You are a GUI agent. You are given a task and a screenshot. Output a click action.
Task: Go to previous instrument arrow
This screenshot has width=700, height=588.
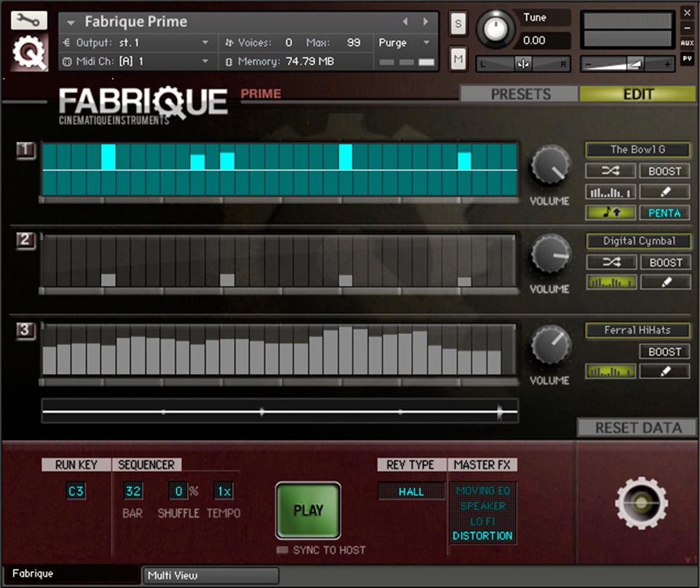(x=406, y=22)
